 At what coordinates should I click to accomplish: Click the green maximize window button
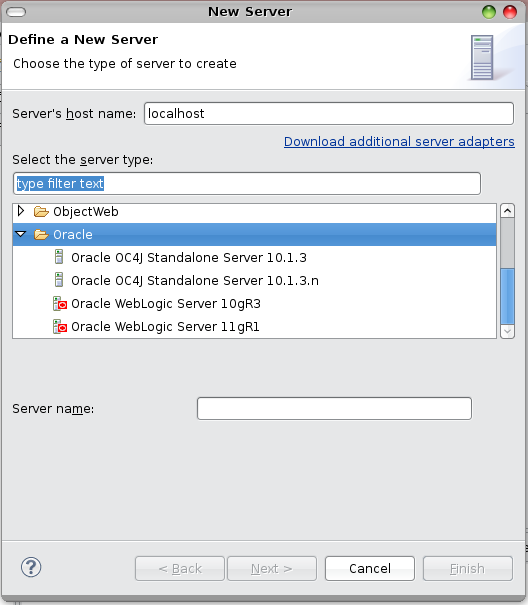point(489,12)
